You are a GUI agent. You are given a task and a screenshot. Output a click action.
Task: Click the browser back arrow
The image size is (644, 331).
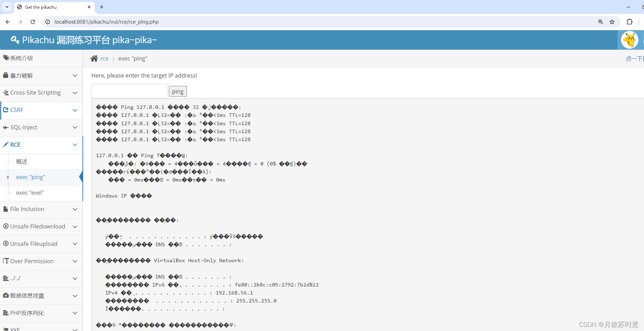pyautogui.click(x=8, y=22)
